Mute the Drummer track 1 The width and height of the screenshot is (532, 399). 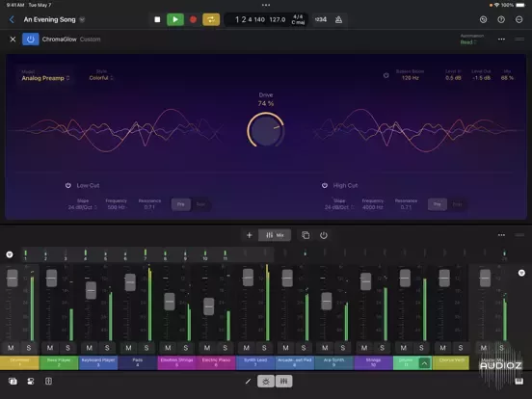[11, 348]
